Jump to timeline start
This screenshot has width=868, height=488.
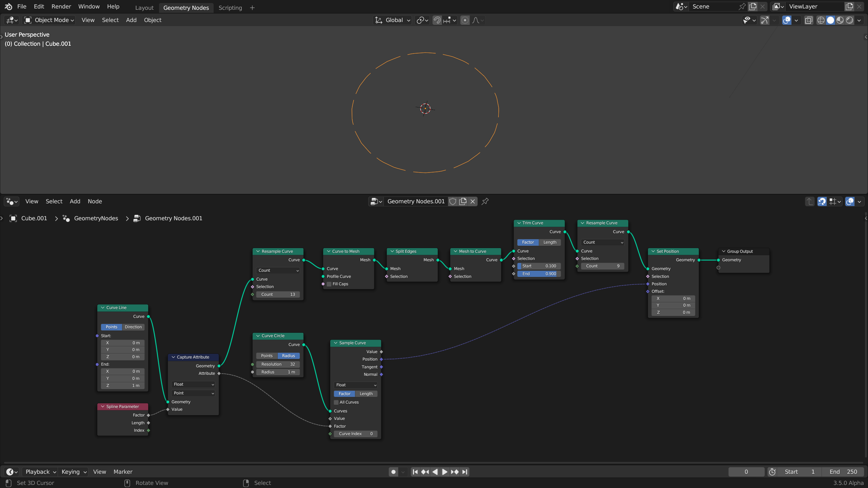pyautogui.click(x=415, y=472)
